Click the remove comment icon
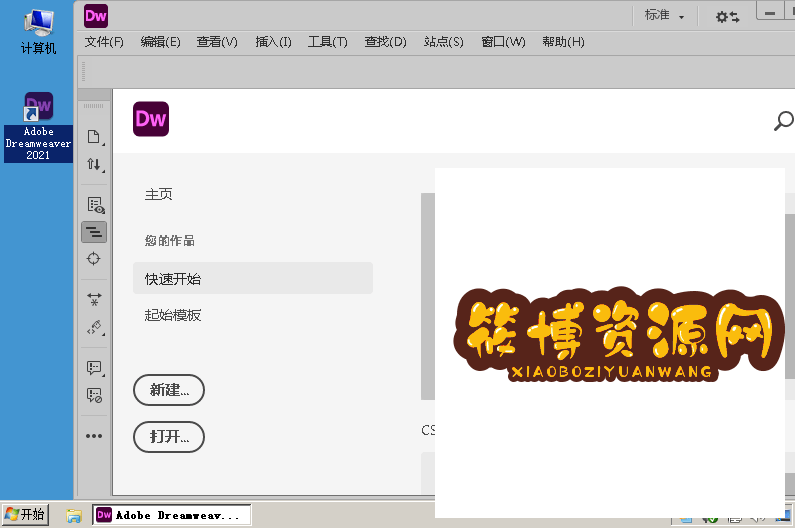The width and height of the screenshot is (795, 528). pyautogui.click(x=94, y=395)
